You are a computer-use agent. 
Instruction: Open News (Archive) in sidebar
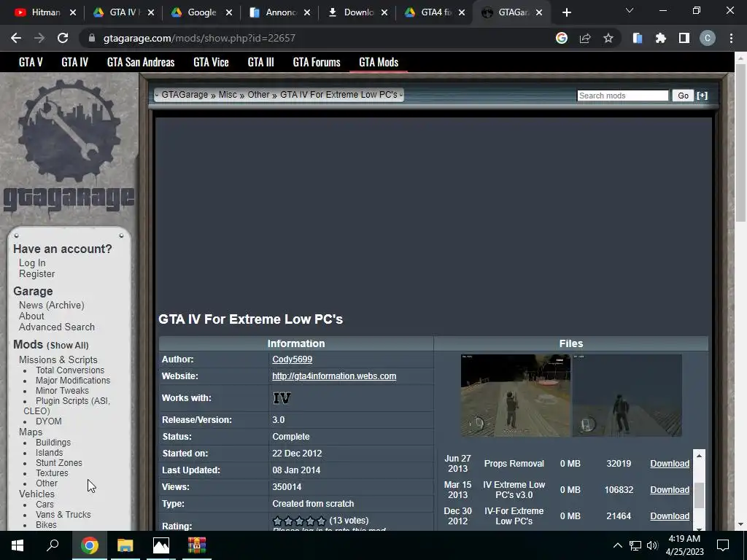point(52,306)
